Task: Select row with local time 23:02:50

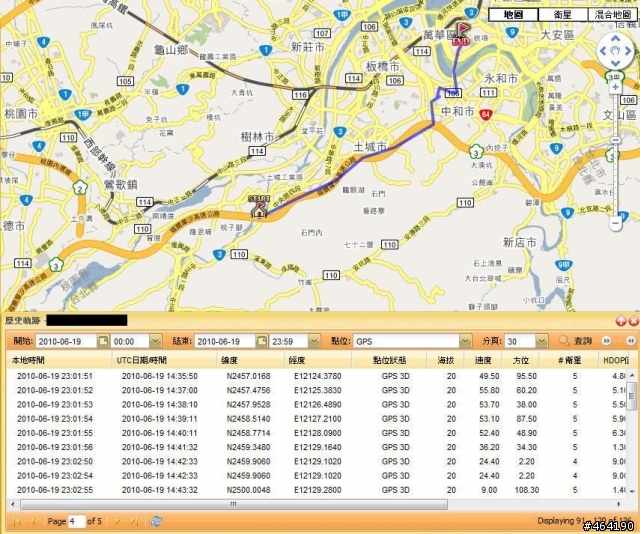Action: point(316,462)
